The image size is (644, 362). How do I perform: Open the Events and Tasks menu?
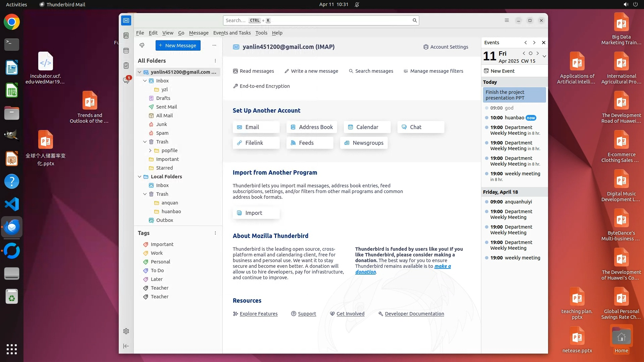[x=232, y=33]
